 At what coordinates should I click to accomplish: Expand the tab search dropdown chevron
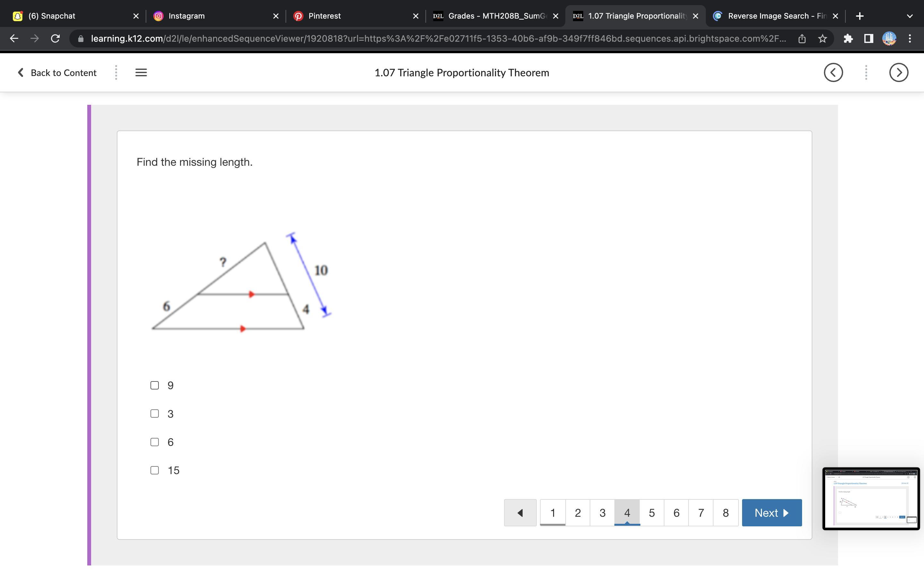[x=910, y=16]
